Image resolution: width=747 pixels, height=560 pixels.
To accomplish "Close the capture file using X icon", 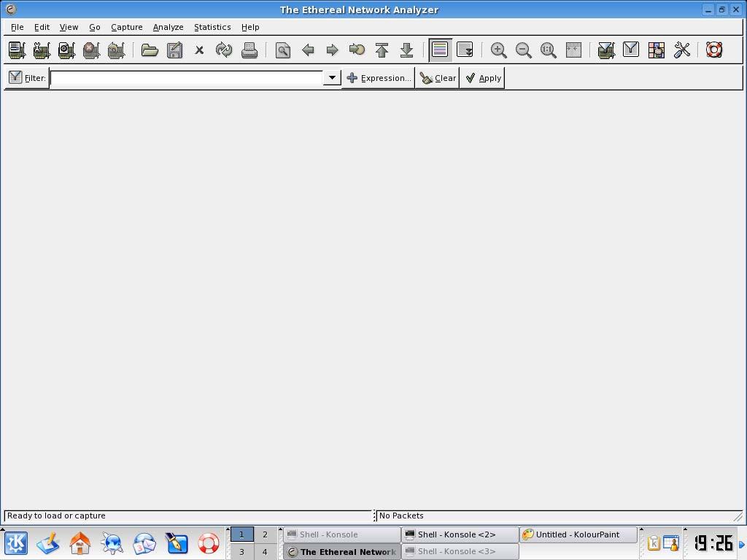I will point(199,50).
